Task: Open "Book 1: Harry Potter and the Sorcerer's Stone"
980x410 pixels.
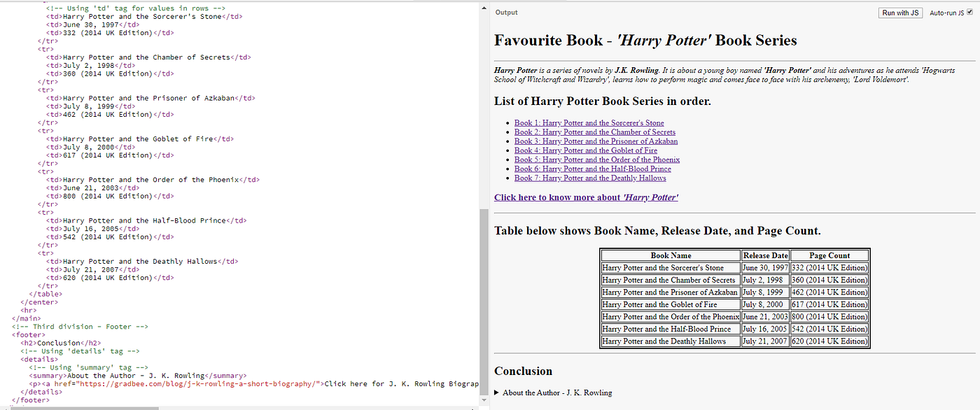Action: pos(589,122)
